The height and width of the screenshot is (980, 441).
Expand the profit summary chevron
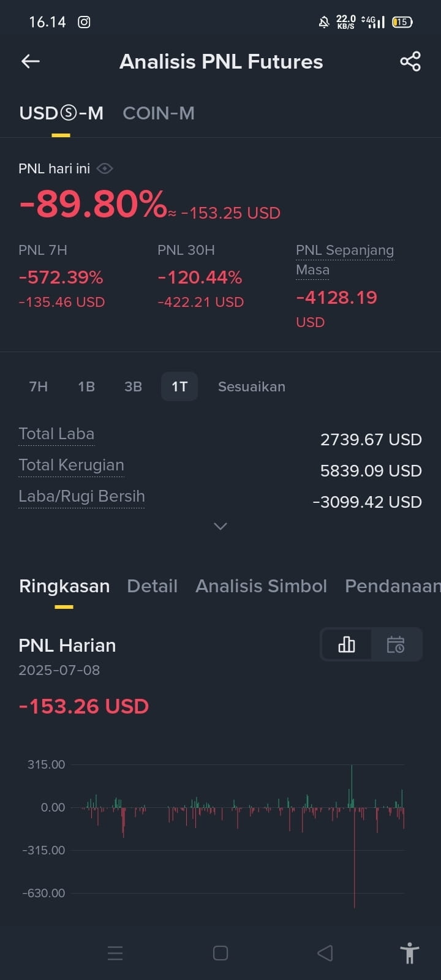[221, 526]
